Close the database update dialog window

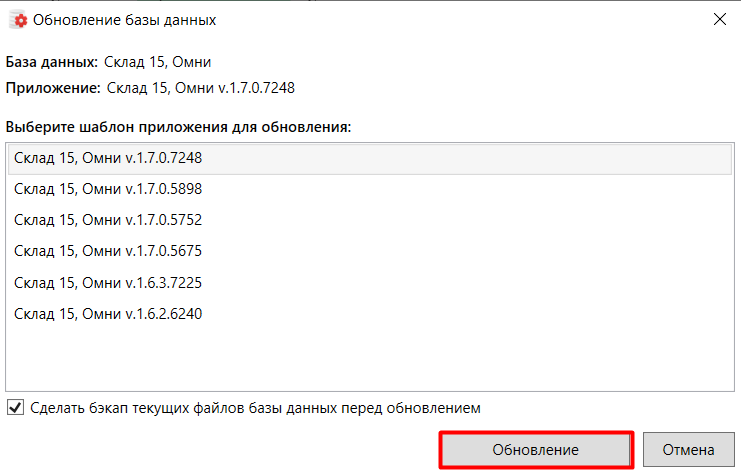pyautogui.click(x=719, y=19)
